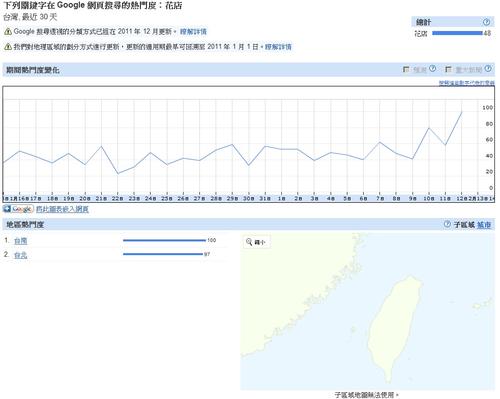Click the small link above chart's top right
500x399 pixels.
pos(467,83)
